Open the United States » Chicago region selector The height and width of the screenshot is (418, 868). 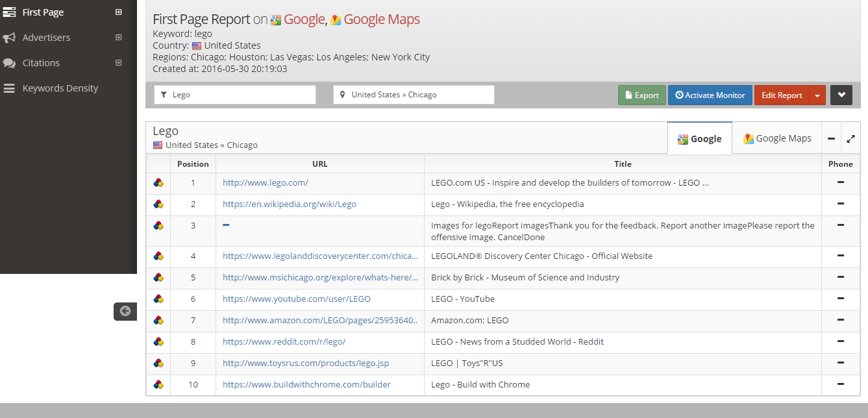coord(414,95)
